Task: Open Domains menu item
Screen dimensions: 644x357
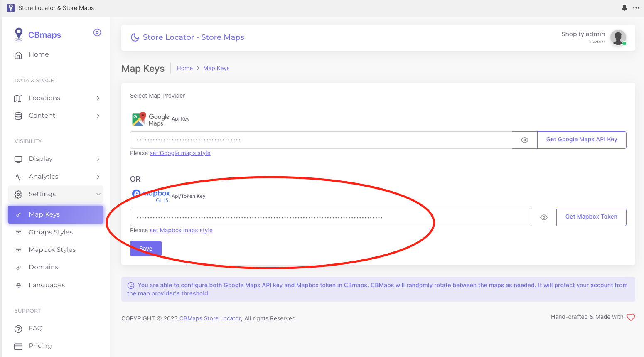Action: (x=56, y=267)
